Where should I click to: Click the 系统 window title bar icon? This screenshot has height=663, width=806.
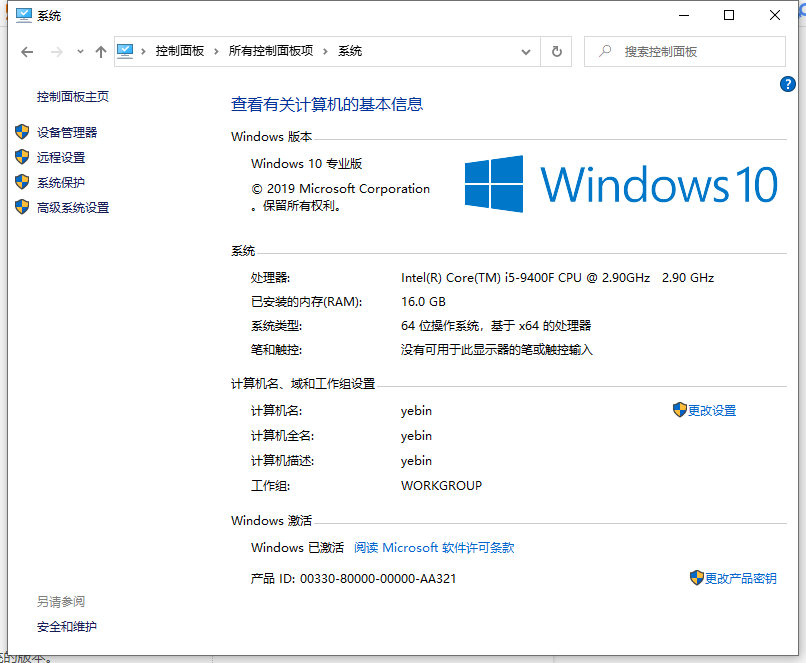point(23,15)
